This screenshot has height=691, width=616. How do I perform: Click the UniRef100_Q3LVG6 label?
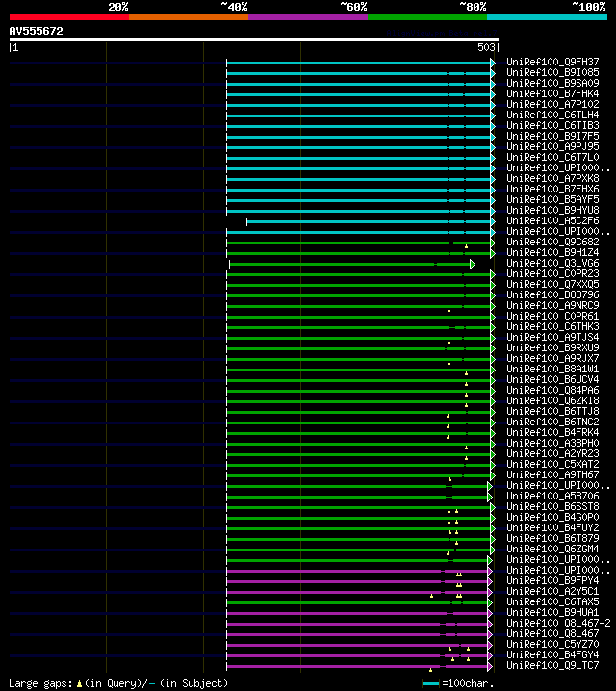coord(552,263)
